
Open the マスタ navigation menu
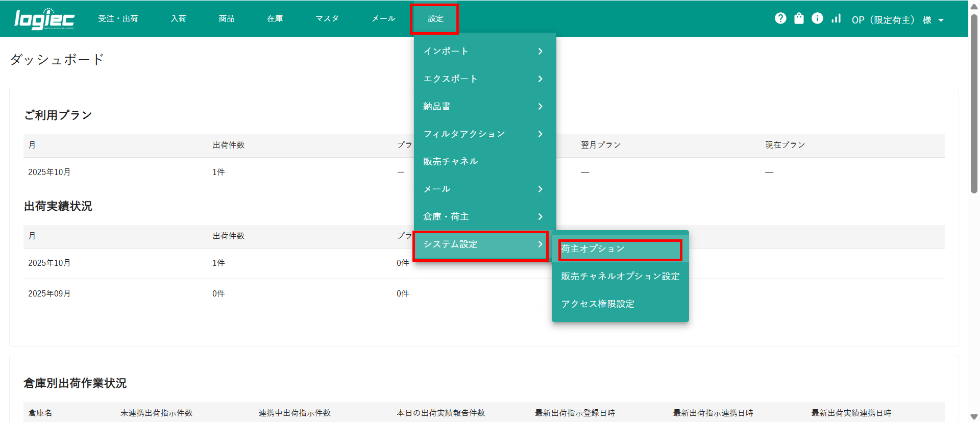[327, 18]
